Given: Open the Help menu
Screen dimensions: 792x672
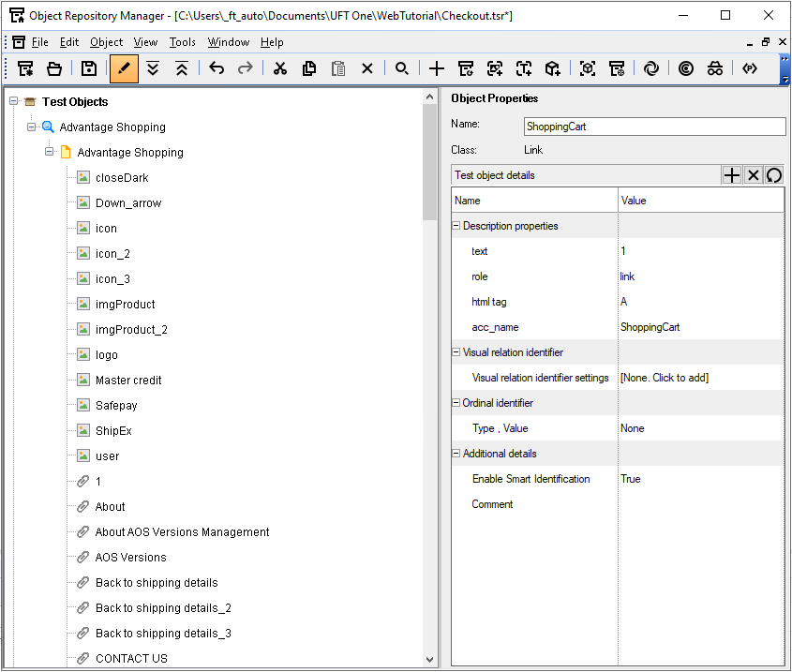Looking at the screenshot, I should pos(272,42).
